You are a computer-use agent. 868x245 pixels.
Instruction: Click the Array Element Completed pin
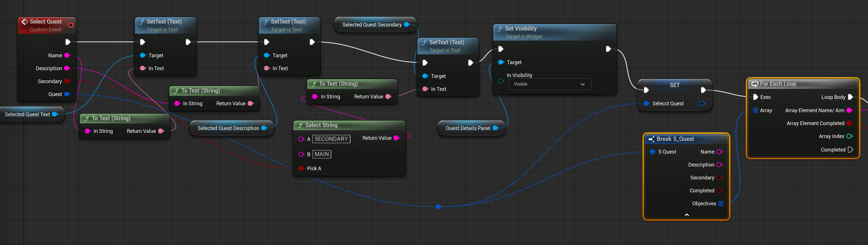pyautogui.click(x=849, y=124)
